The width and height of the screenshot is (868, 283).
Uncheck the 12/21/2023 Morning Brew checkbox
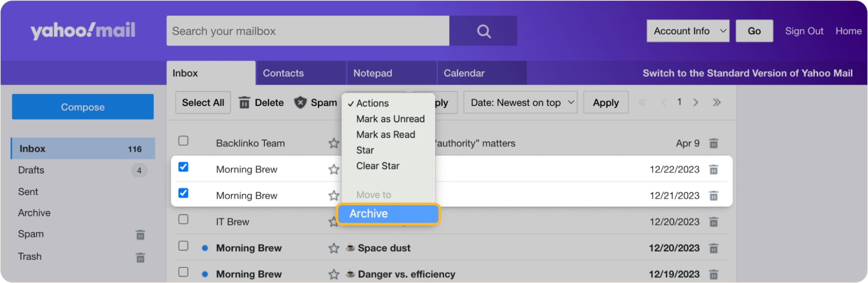[x=183, y=193]
